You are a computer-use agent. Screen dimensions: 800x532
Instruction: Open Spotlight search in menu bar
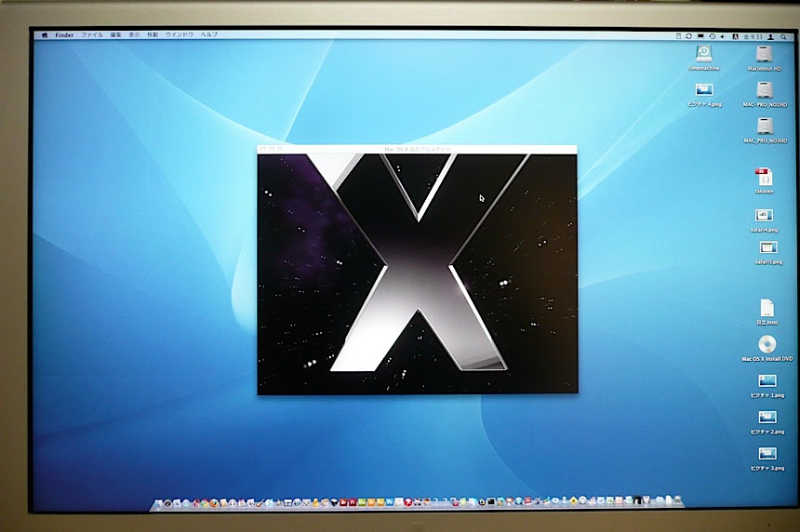783,36
